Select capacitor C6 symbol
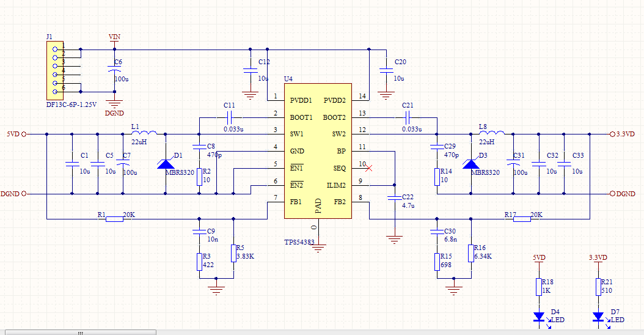644x335 pixels. tap(114, 68)
